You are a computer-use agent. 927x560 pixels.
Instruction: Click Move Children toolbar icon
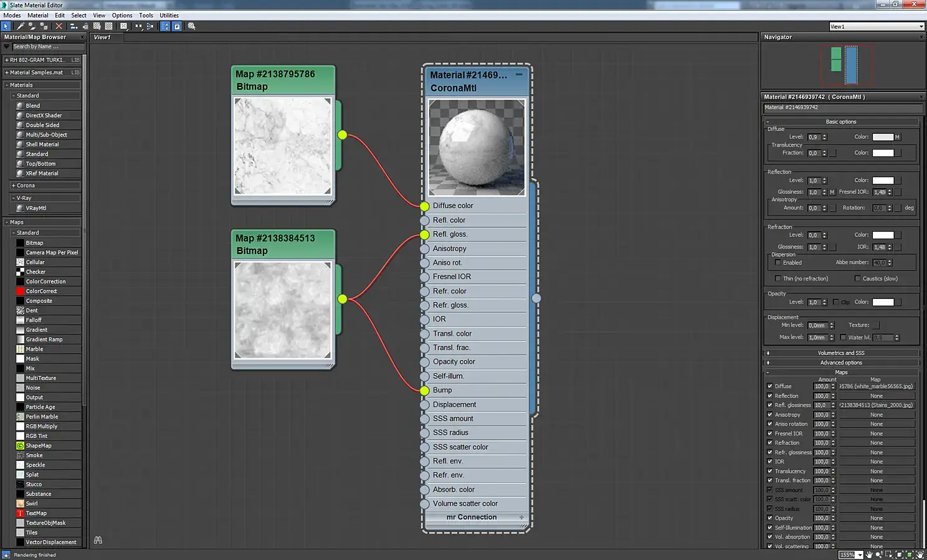tap(74, 26)
